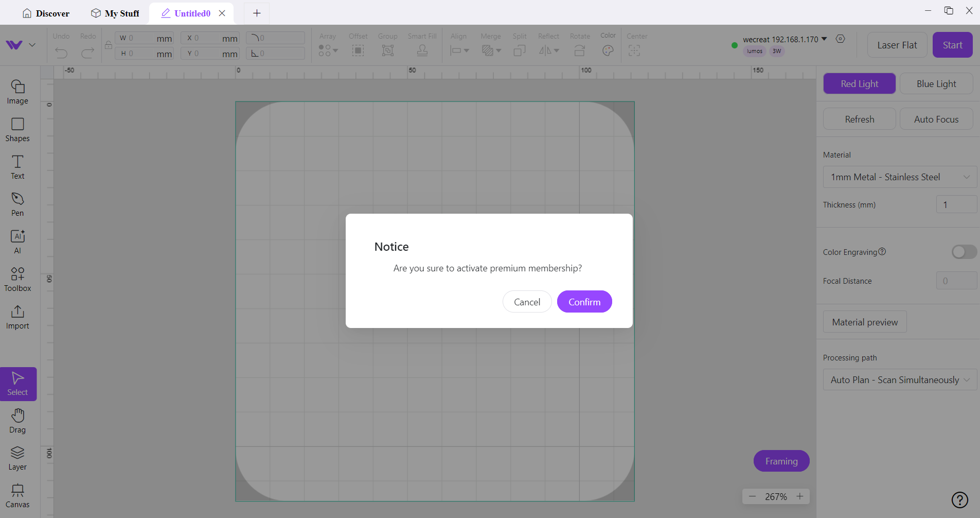The width and height of the screenshot is (980, 518).
Task: Confirm premium membership activation
Action: click(x=584, y=302)
